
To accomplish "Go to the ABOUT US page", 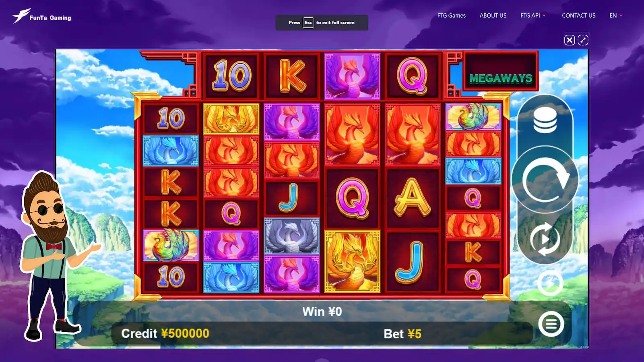I will [493, 15].
